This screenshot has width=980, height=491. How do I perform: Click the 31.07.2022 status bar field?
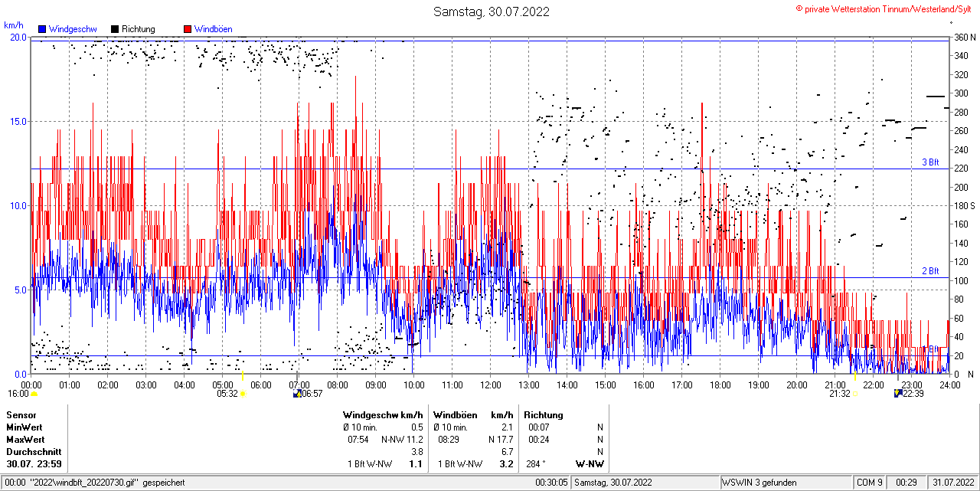tap(952, 483)
